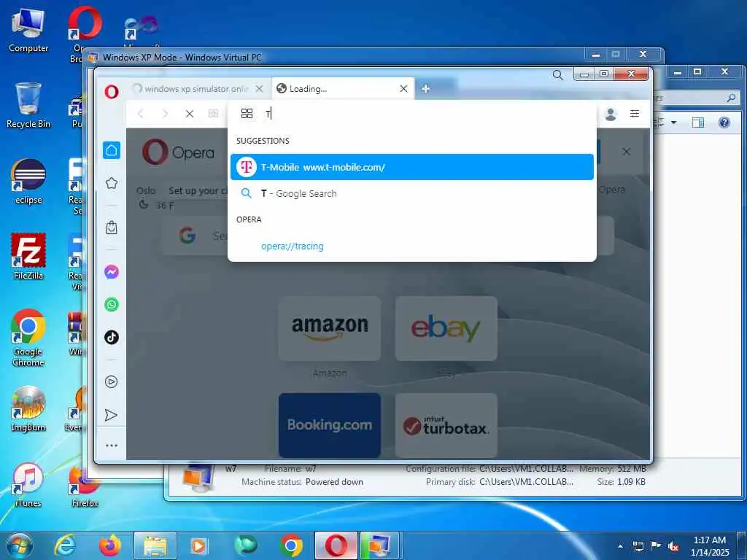Click Action Center flag tray icon

[656, 546]
